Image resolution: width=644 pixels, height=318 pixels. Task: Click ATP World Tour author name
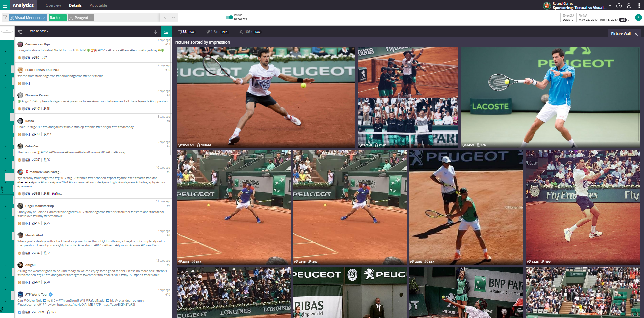36,294
